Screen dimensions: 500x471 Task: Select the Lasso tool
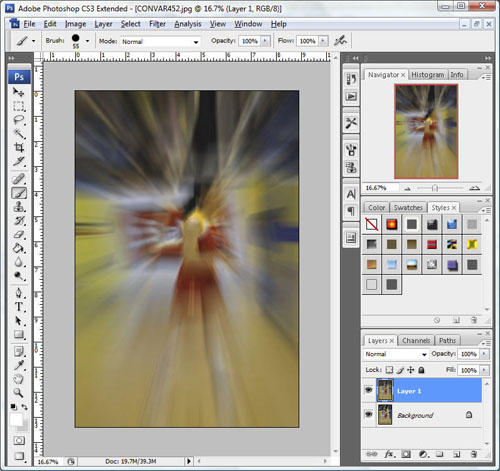click(18, 120)
